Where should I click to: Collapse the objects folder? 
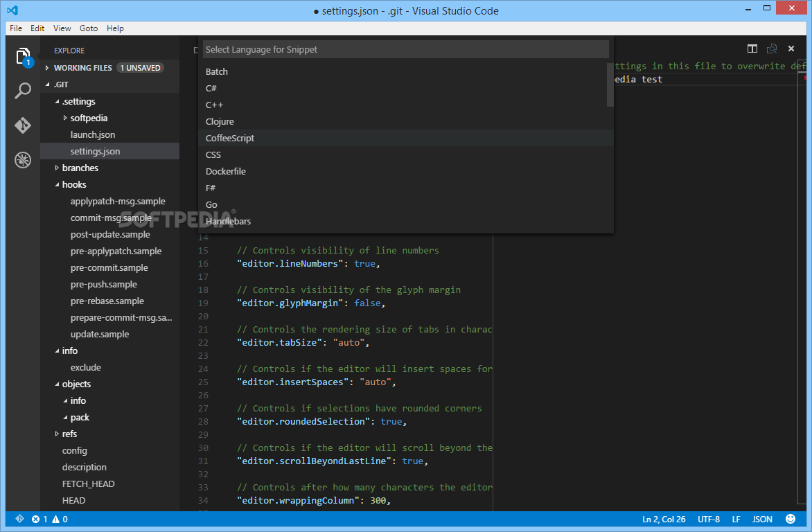click(x=57, y=384)
